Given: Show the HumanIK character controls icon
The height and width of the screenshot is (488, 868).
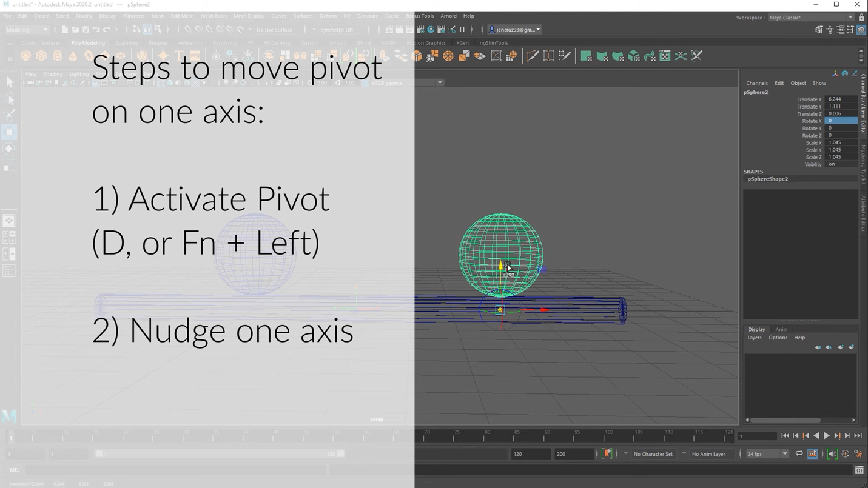Looking at the screenshot, I should tap(830, 30).
